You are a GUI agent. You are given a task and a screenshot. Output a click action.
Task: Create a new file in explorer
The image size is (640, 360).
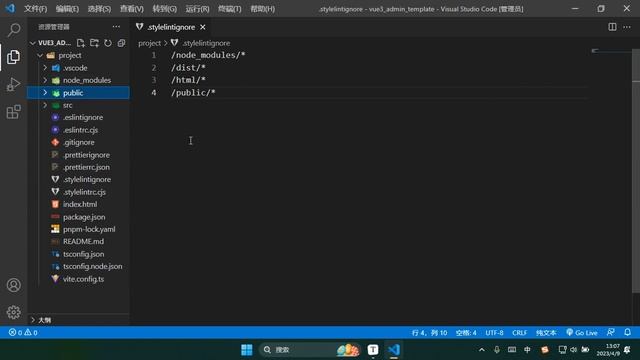coord(80,43)
